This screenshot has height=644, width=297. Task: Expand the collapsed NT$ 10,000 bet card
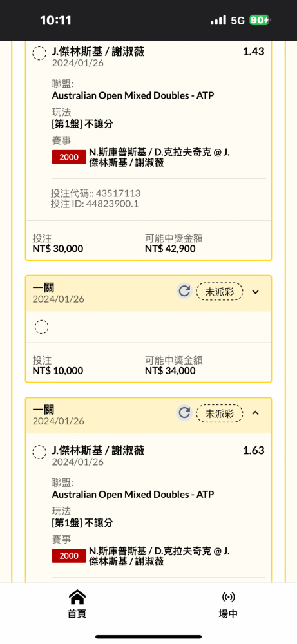point(256,292)
